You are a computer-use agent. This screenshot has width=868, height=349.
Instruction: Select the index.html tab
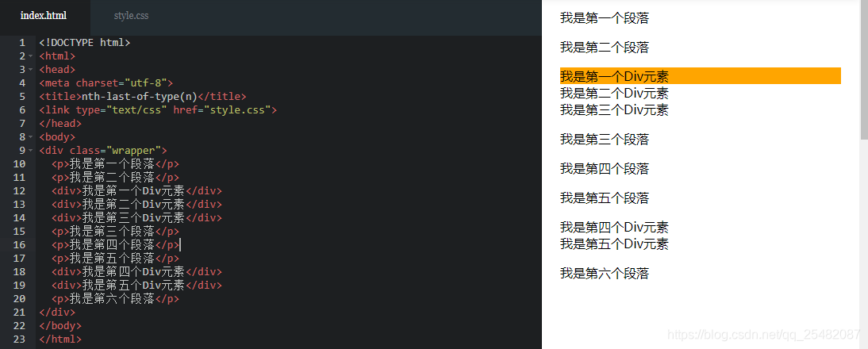click(x=43, y=16)
